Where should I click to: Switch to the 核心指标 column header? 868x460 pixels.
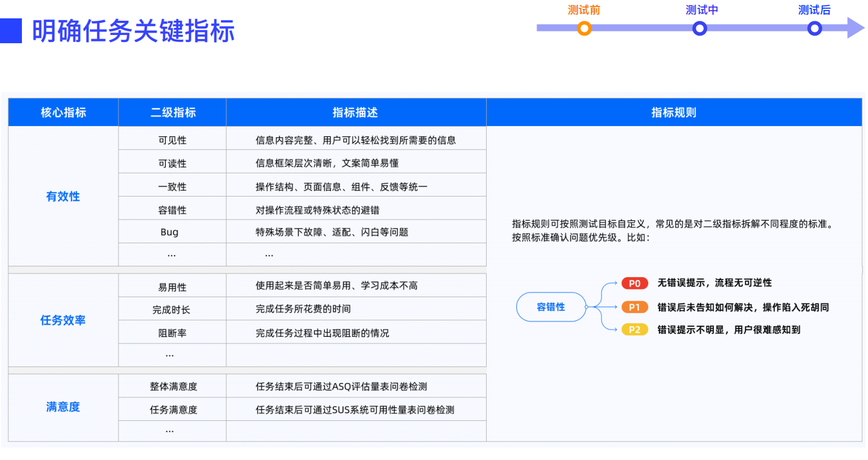click(x=63, y=112)
